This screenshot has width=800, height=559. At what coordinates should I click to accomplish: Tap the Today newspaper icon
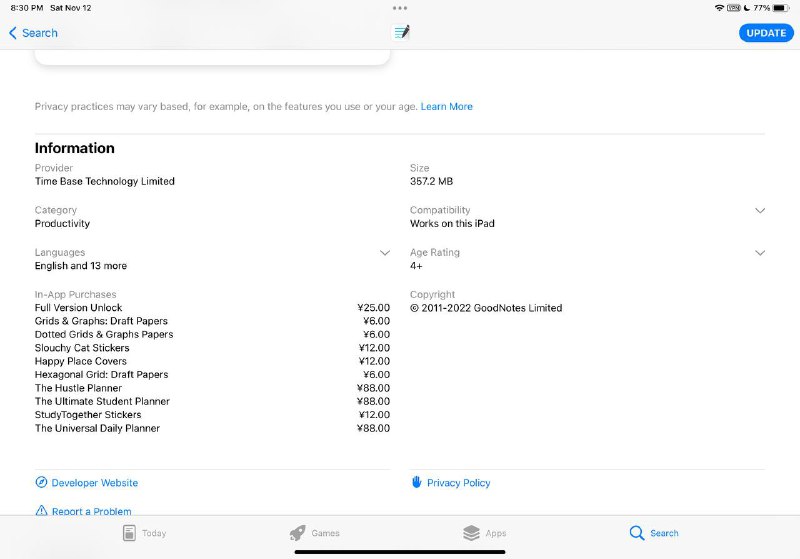[x=129, y=533]
